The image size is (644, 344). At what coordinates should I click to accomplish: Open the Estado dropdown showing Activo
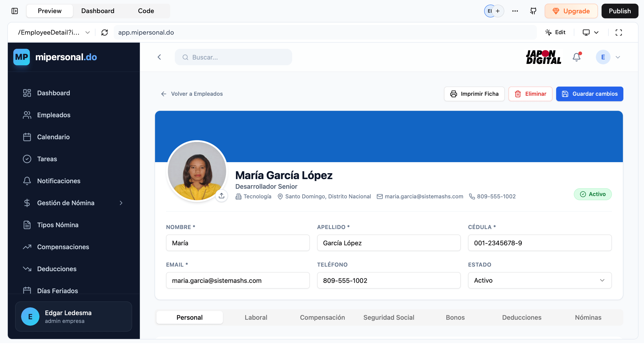[x=540, y=280]
